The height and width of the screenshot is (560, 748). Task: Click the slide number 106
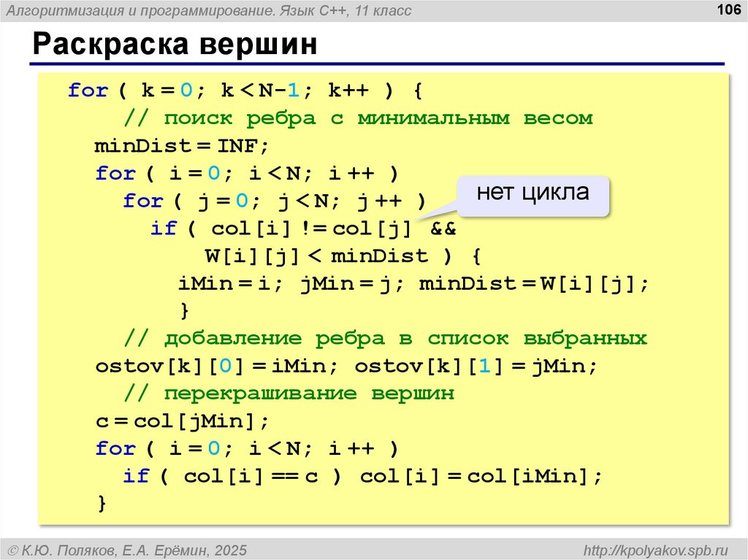coord(729,9)
